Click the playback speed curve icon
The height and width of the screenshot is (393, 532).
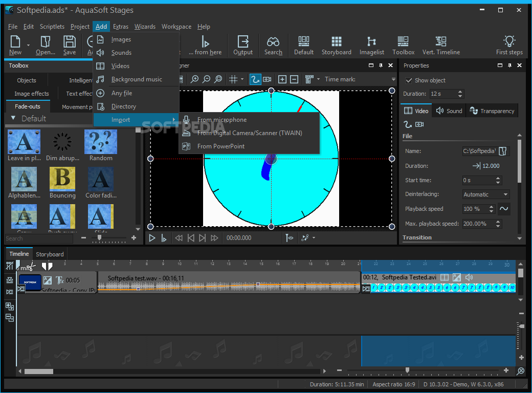coord(504,209)
